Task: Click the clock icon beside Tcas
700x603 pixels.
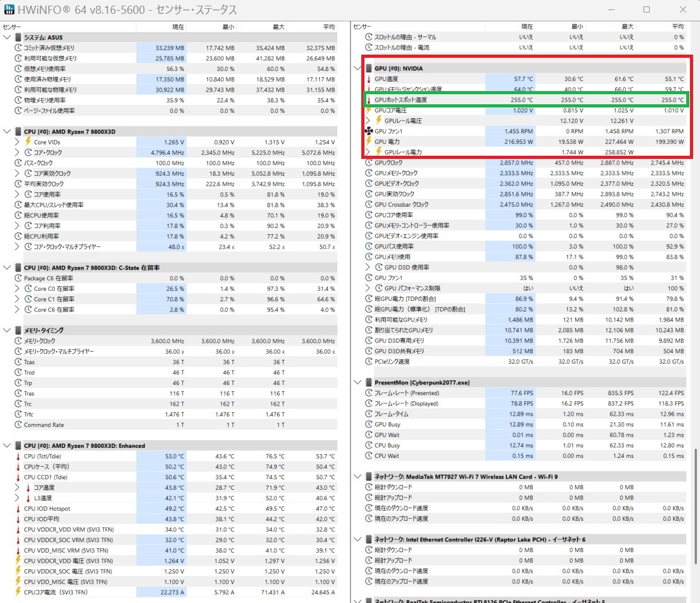Action: [18, 362]
